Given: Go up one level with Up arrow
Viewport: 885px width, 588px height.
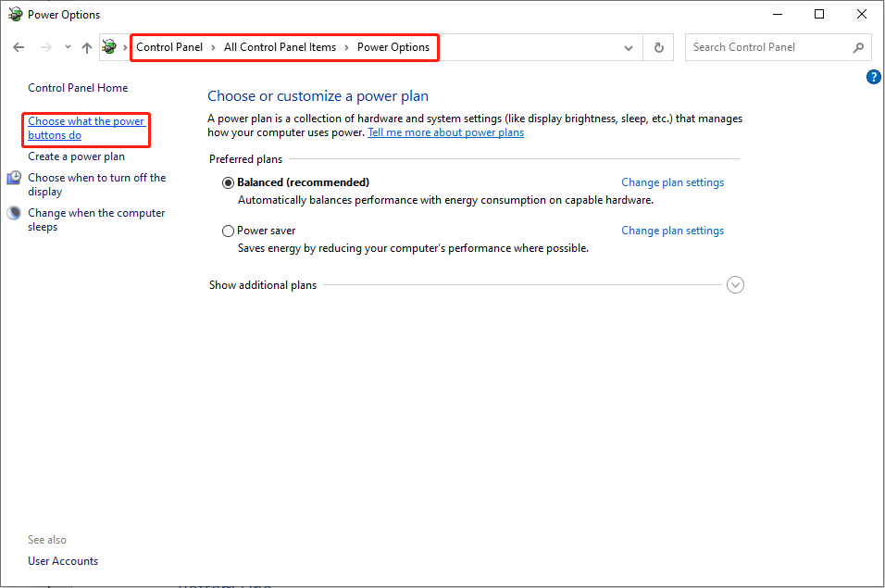Looking at the screenshot, I should [x=86, y=47].
